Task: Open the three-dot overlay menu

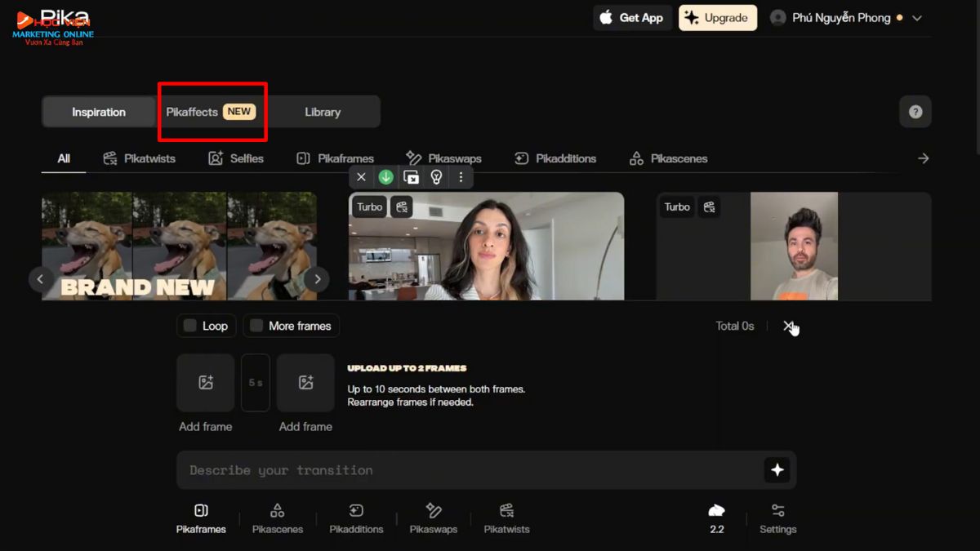Action: [461, 177]
